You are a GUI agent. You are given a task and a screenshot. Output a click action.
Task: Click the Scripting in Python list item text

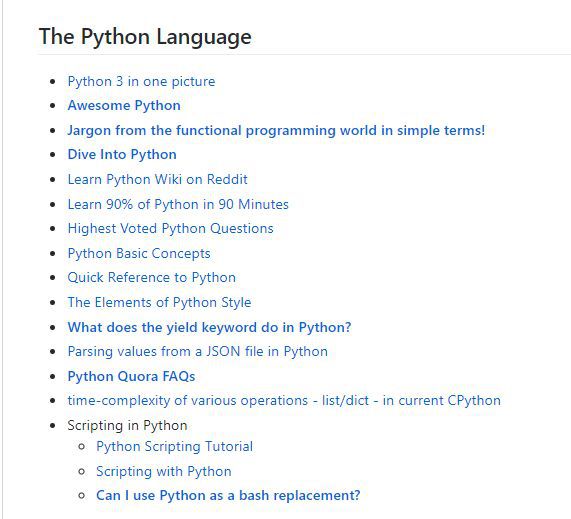point(127,425)
